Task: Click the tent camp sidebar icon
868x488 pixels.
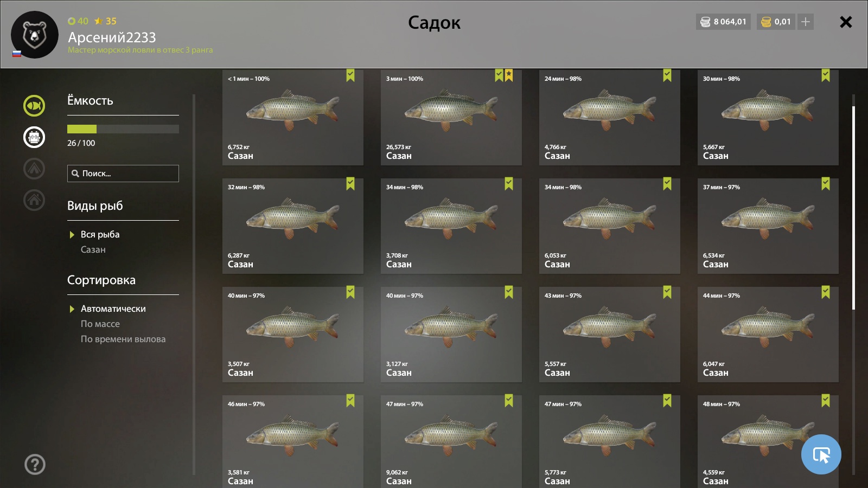Action: click(x=34, y=169)
